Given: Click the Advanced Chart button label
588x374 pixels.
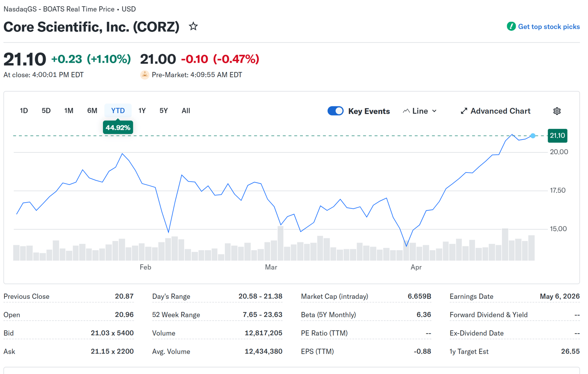Looking at the screenshot, I should pos(500,111).
